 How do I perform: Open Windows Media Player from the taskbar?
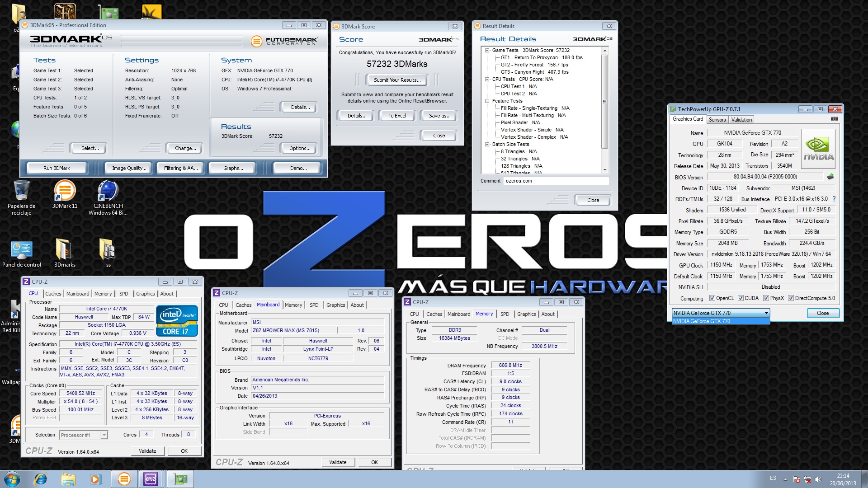(95, 479)
